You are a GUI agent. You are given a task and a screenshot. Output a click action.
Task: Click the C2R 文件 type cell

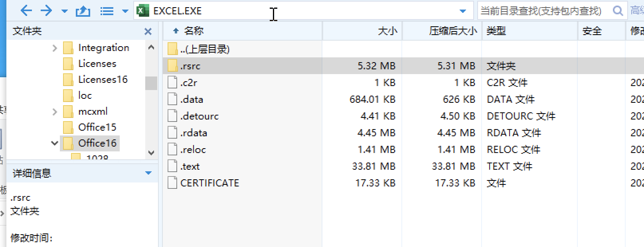507,83
